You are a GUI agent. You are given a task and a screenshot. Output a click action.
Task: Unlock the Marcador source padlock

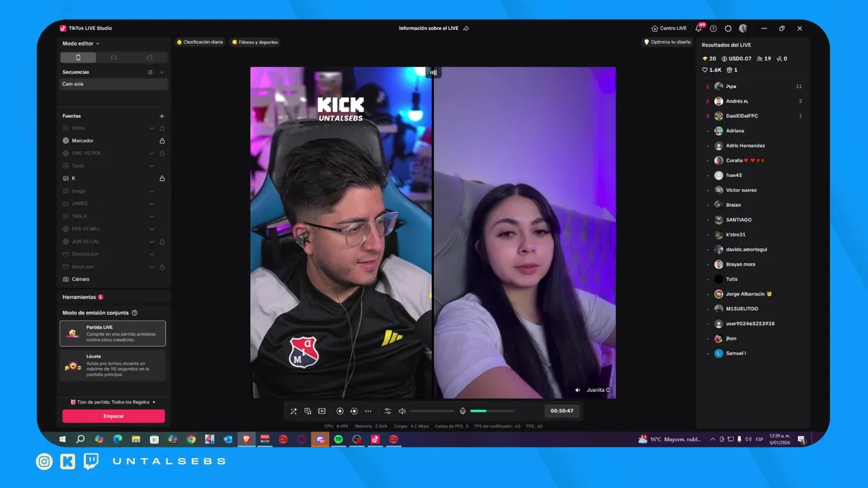162,141
